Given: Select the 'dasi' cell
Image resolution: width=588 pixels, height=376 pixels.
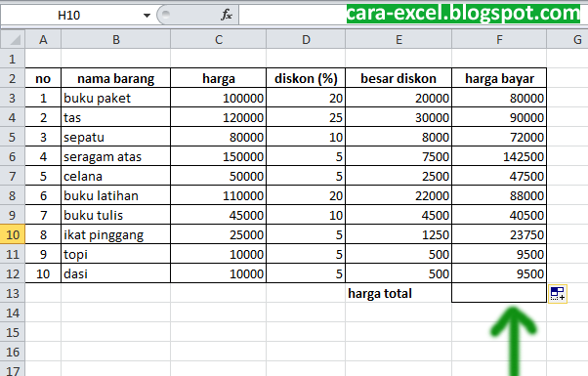Looking at the screenshot, I should click(116, 273).
